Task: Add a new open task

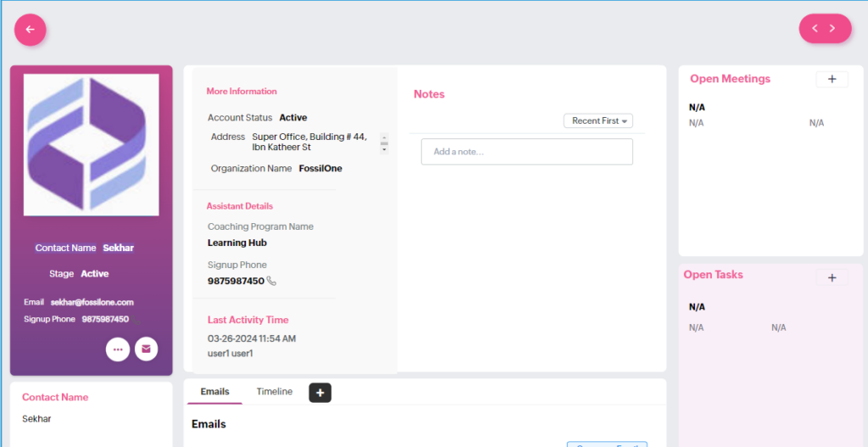Action: pyautogui.click(x=832, y=277)
